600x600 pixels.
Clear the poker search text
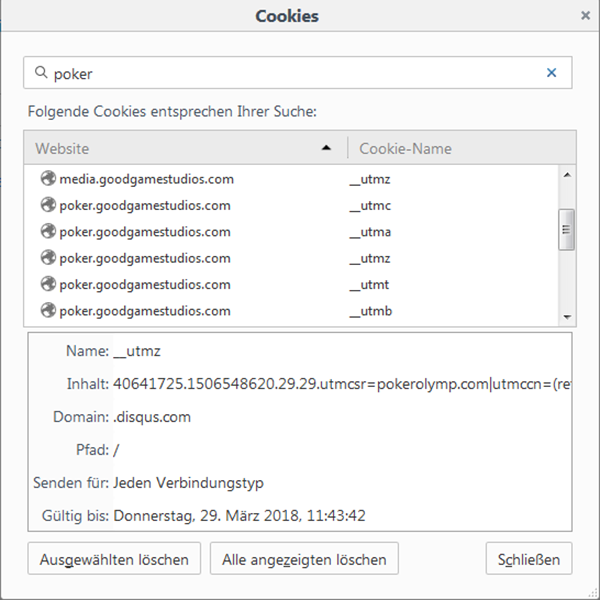pos(551,72)
